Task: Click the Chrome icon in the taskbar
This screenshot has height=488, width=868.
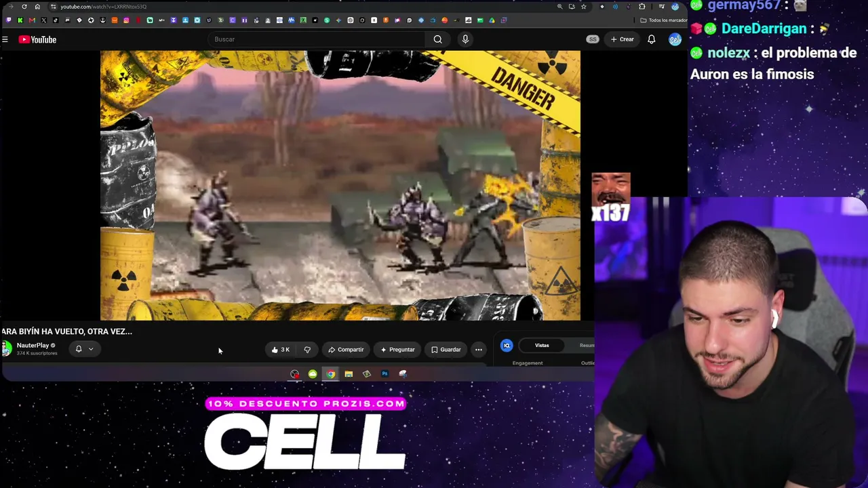Action: [x=330, y=374]
